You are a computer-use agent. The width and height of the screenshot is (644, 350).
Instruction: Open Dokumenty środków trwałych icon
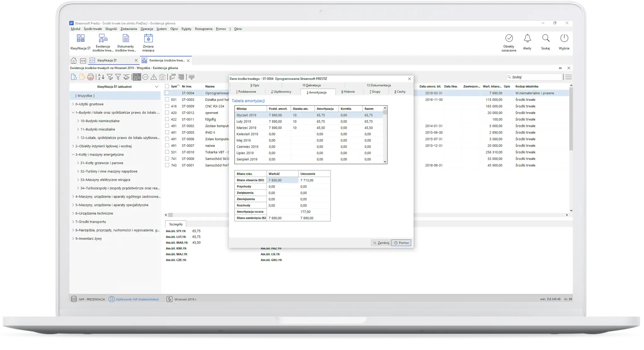(x=126, y=38)
